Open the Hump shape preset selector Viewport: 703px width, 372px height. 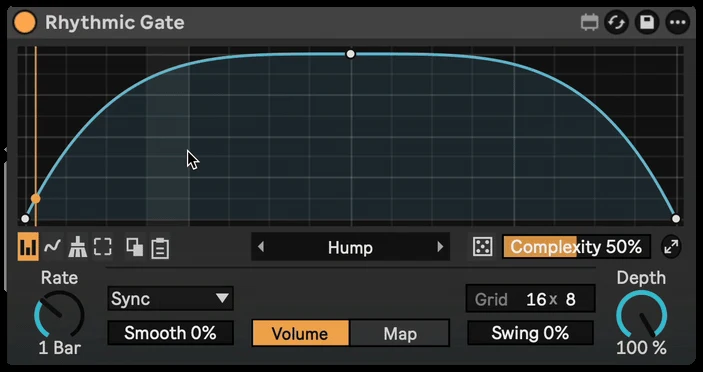[350, 247]
